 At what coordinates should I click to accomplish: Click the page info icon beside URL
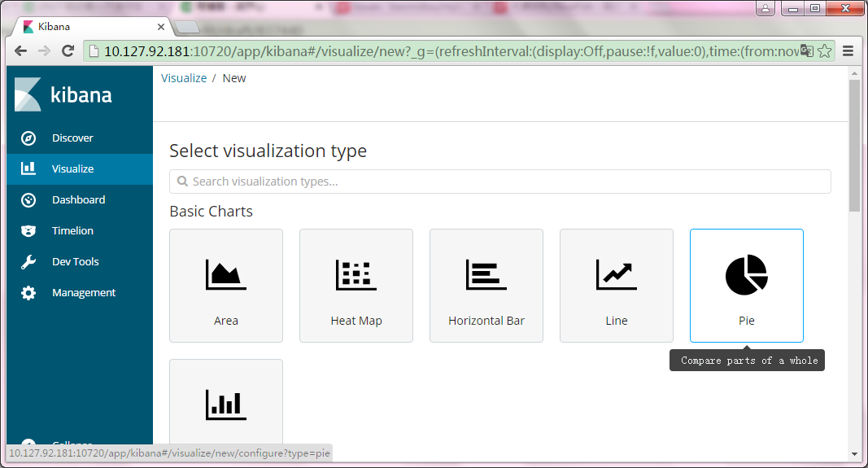(94, 51)
